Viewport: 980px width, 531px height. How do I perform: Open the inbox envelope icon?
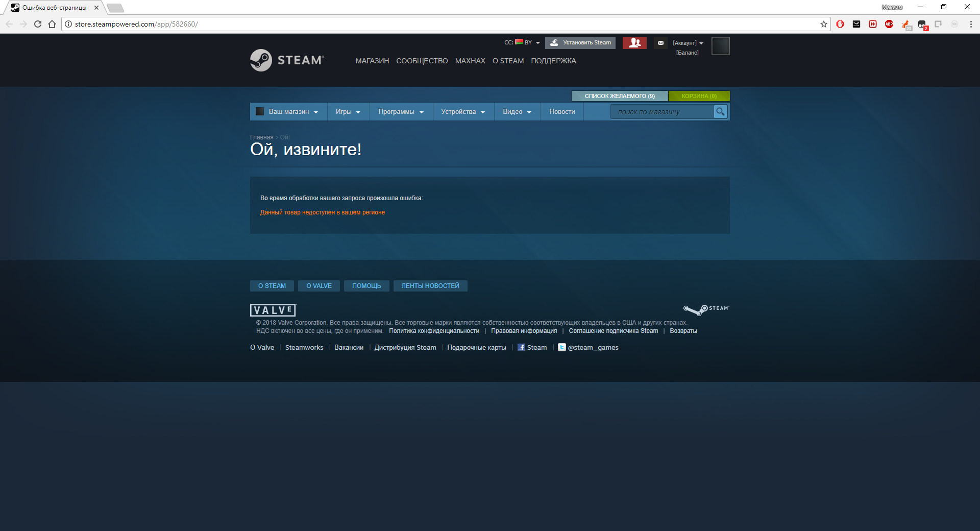tap(660, 43)
